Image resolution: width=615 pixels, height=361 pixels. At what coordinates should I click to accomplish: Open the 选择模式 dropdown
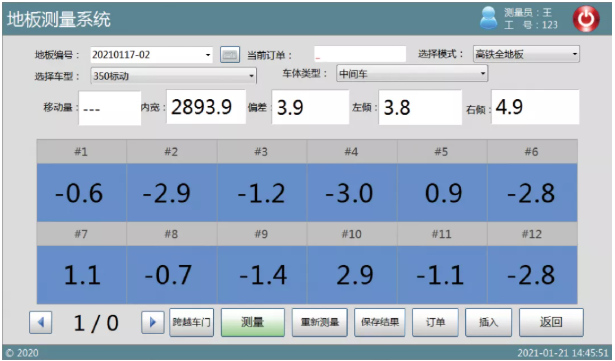point(526,54)
